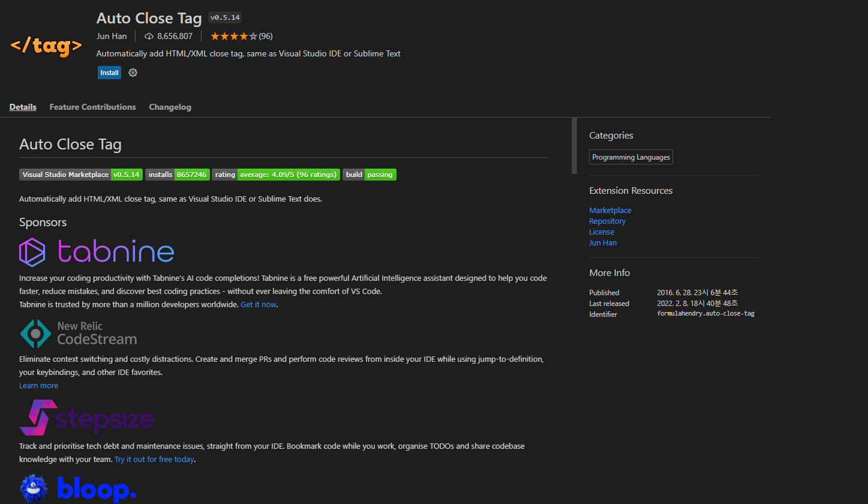
Task: Switch to the Changelog tab
Action: pyautogui.click(x=170, y=107)
